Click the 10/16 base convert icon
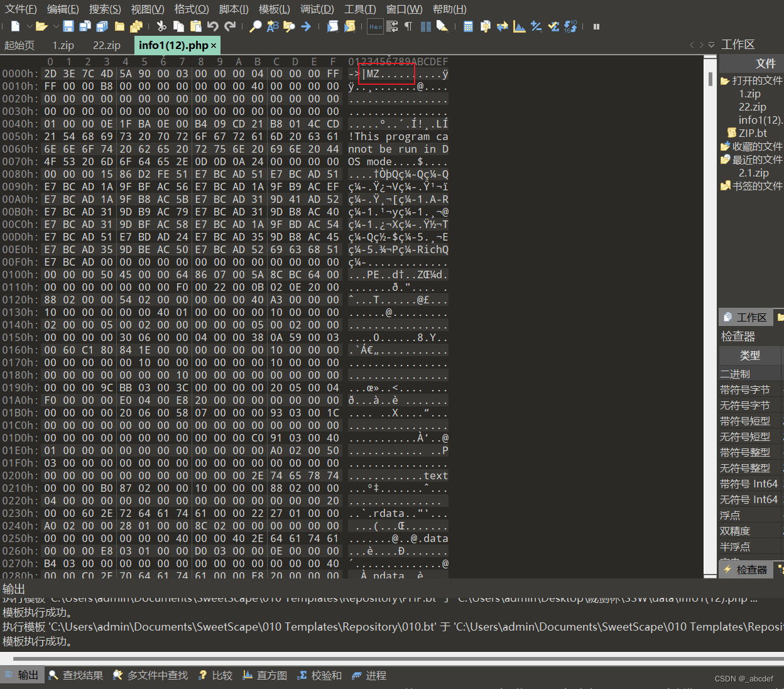Image resolution: width=784 pixels, height=689 pixels. (x=570, y=26)
